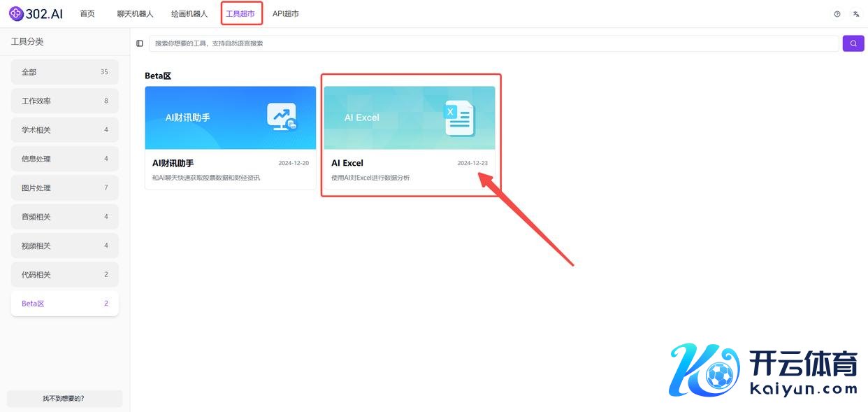Go to the 首页 tab

87,14
